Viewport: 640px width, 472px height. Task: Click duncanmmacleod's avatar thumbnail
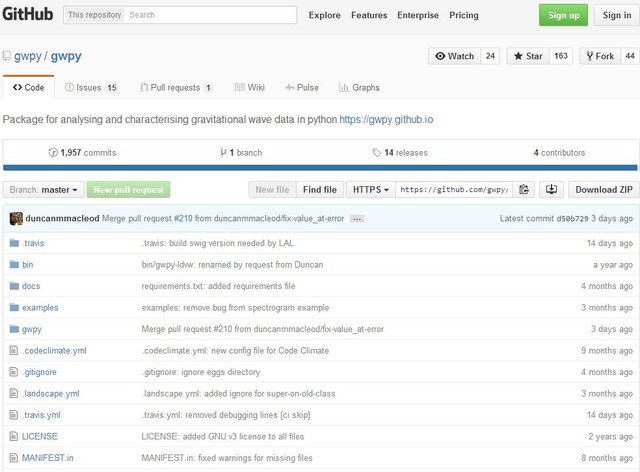coord(16,219)
